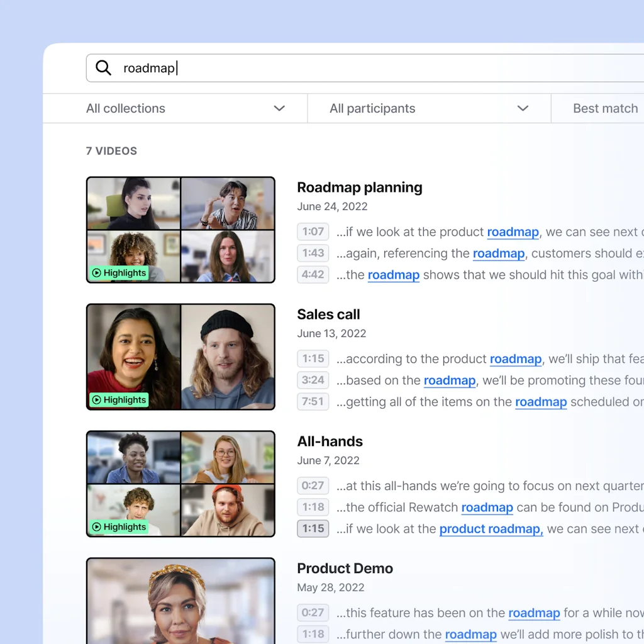Click the highlighted "product roadmap," transcript link
This screenshot has height=644, width=644.
click(491, 529)
